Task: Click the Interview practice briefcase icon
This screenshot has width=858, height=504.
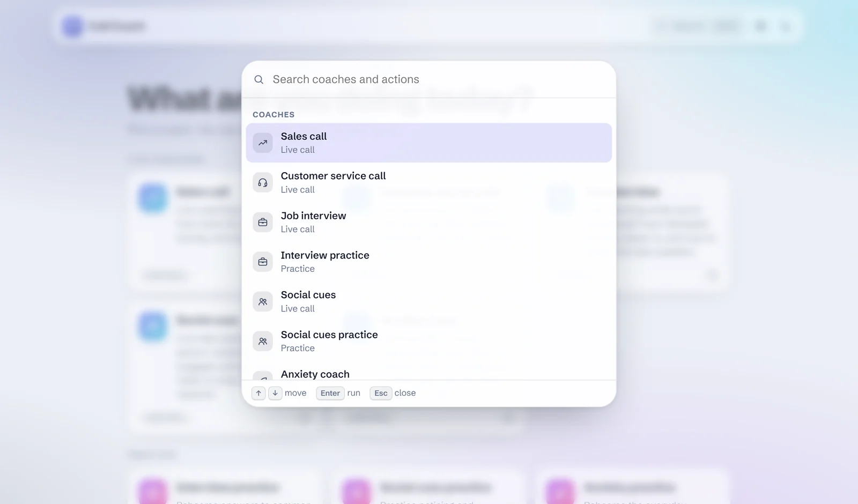Action: coord(263,262)
